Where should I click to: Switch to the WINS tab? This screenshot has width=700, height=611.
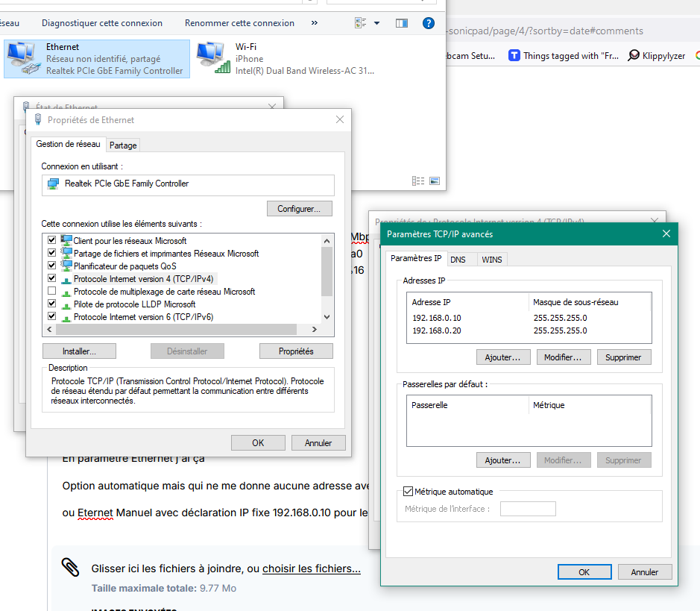pos(492,260)
